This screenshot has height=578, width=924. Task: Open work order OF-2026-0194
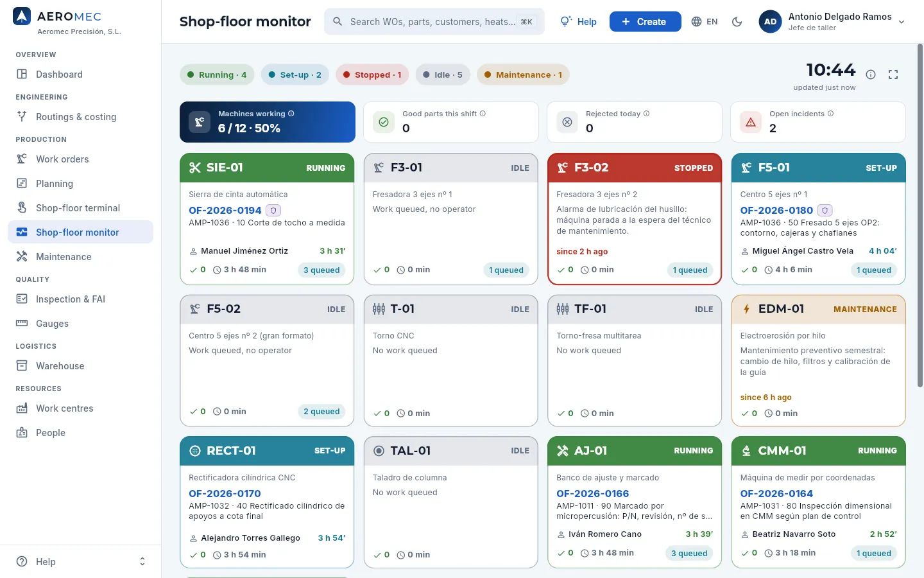pos(225,211)
